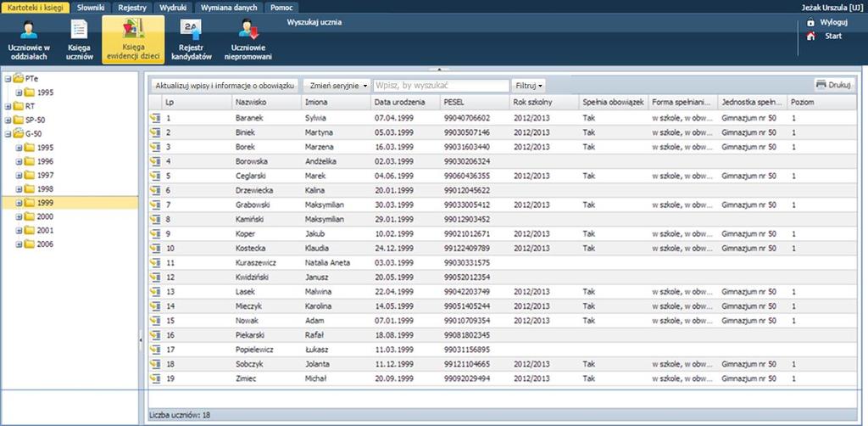The width and height of the screenshot is (868, 426).
Task: Click the Drukuj print button
Action: (834, 85)
